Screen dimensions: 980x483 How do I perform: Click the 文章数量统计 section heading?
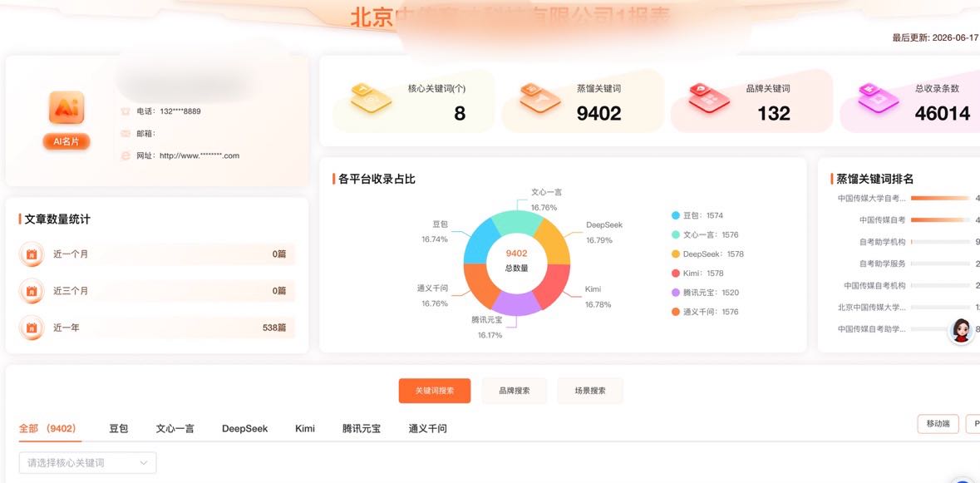pyautogui.click(x=57, y=219)
